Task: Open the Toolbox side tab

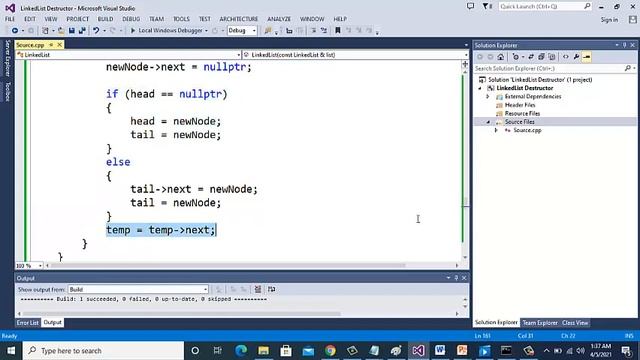Action: 7,91
